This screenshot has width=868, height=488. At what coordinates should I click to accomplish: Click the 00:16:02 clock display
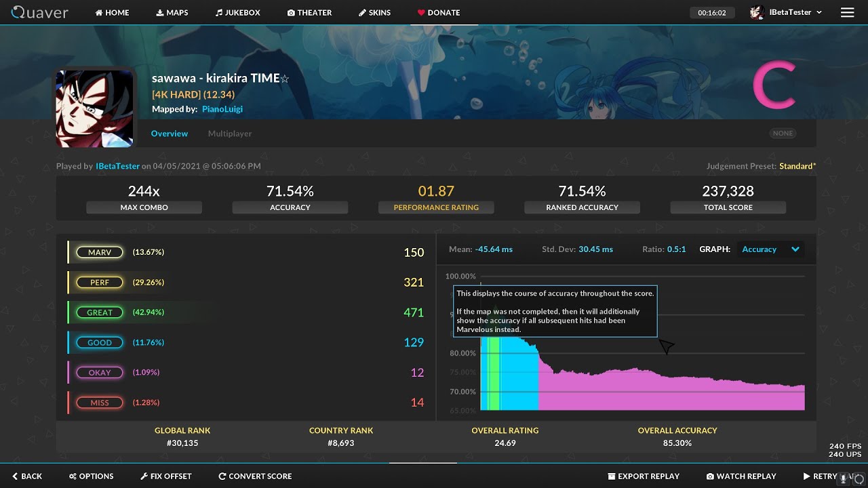click(x=712, y=12)
